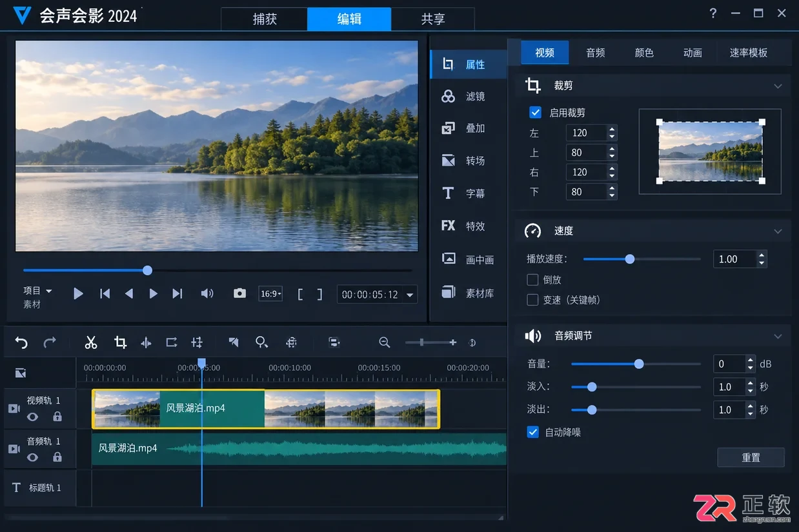Open help with the question mark icon
Image resolution: width=799 pixels, height=532 pixels.
[713, 13]
